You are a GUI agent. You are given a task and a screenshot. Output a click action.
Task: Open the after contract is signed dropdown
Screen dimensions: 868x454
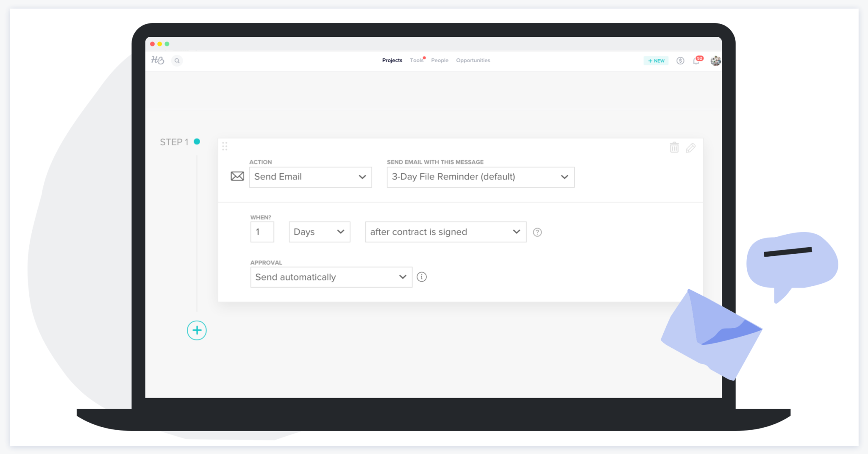point(445,232)
